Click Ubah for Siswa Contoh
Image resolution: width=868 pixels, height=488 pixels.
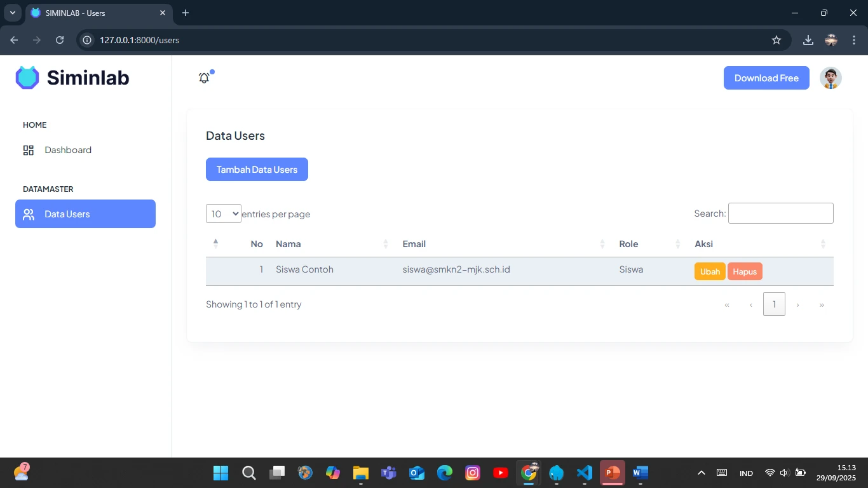[709, 272]
